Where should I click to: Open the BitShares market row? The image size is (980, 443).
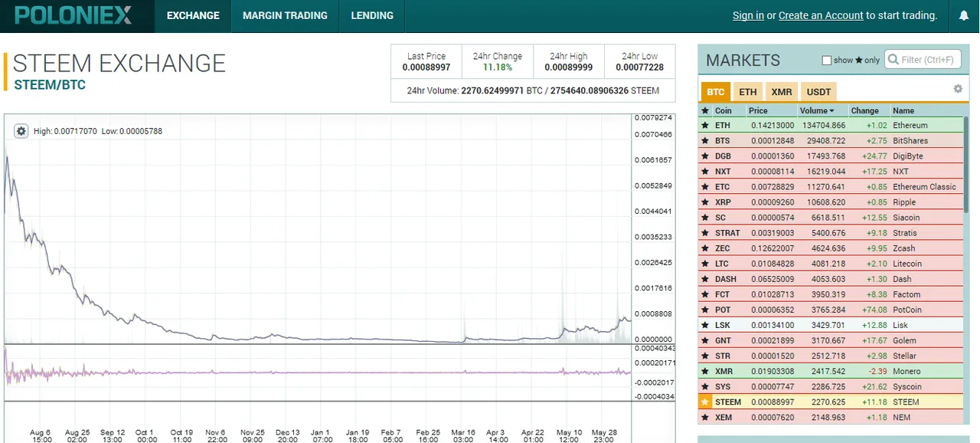831,141
